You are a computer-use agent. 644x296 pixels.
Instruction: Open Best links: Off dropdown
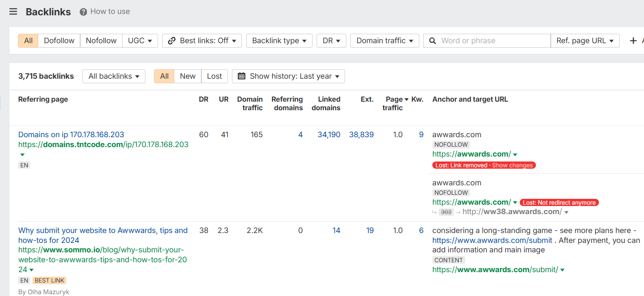coord(202,40)
